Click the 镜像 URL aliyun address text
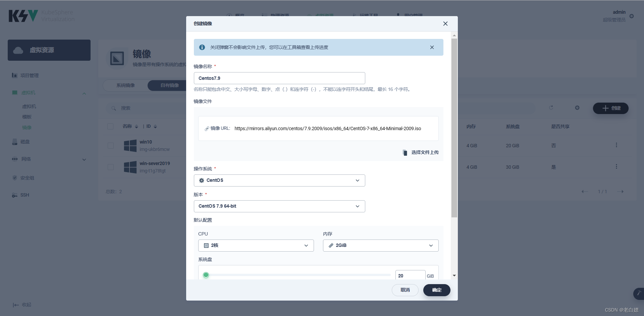This screenshot has height=316, width=644. (328, 128)
